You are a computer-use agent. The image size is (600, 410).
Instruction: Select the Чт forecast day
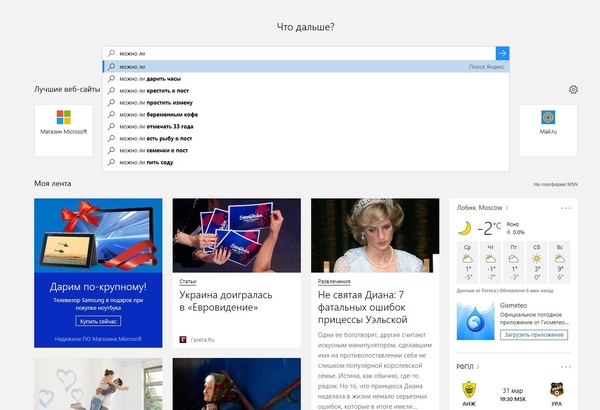[x=491, y=262]
